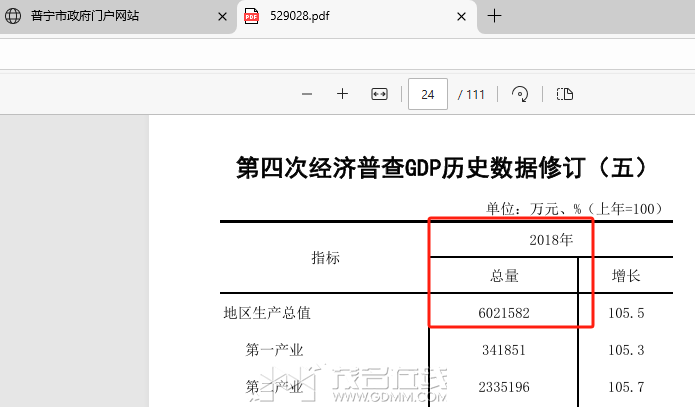The width and height of the screenshot is (695, 407).
Task: Close the 529028.pdf tab
Action: pyautogui.click(x=460, y=17)
